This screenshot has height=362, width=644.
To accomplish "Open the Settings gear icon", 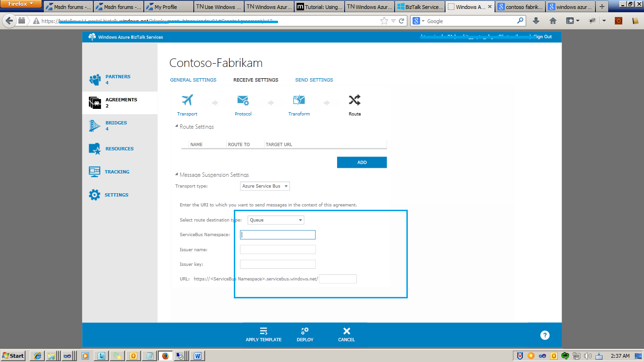I will (x=95, y=195).
